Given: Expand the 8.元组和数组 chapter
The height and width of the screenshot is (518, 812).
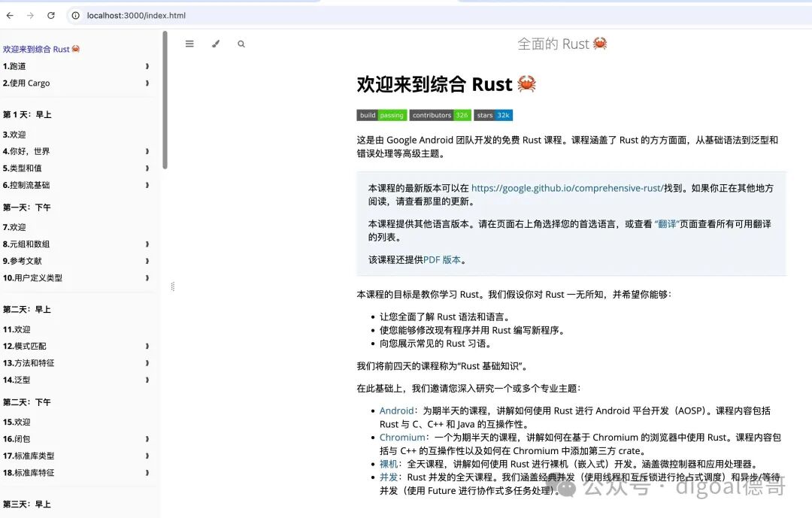Looking at the screenshot, I should pyautogui.click(x=147, y=244).
